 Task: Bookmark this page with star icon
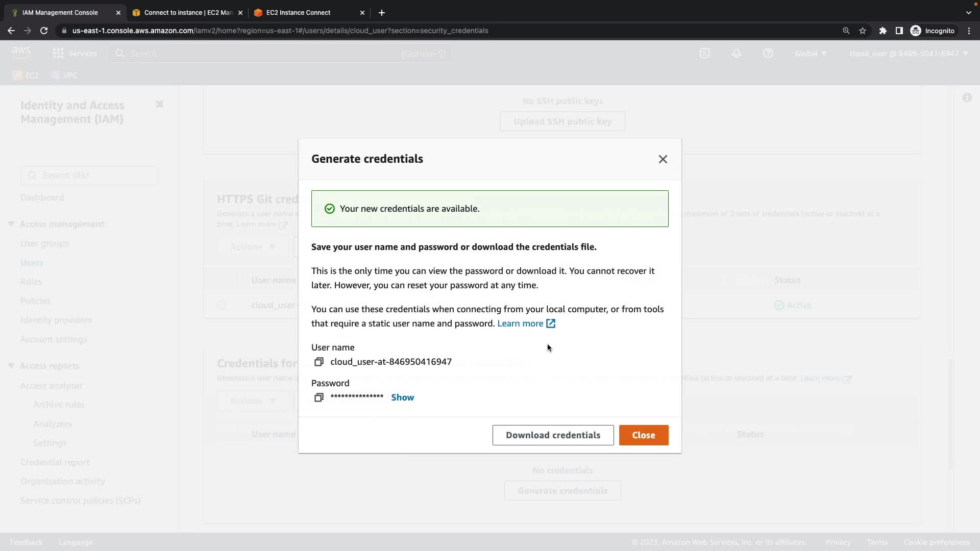[x=863, y=31]
